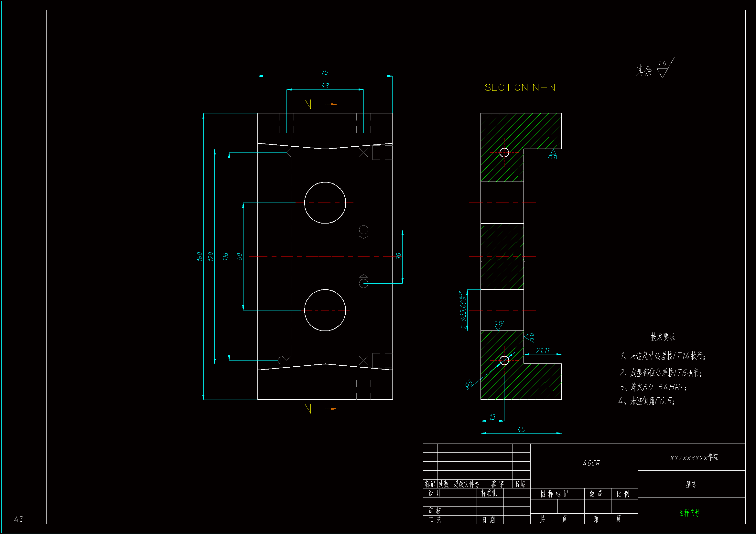Click the 技术要求 heading text
Image resolution: width=756 pixels, height=534 pixels.
click(663, 337)
